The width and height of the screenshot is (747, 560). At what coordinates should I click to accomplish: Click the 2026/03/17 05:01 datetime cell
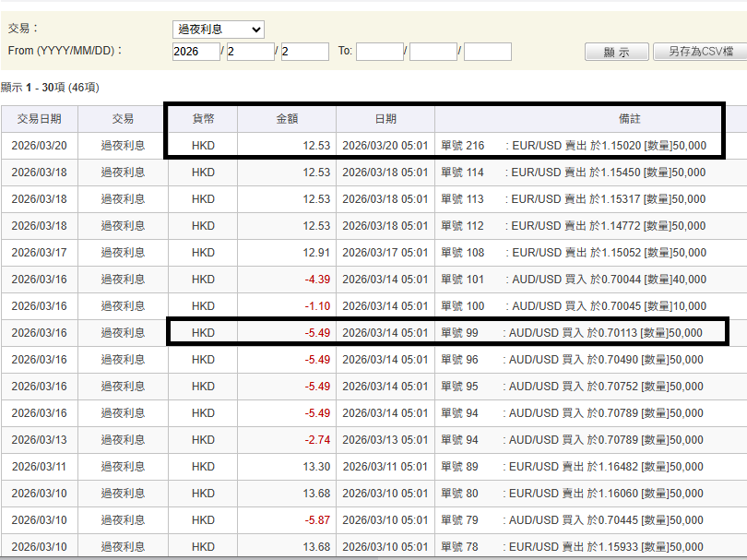pyautogui.click(x=385, y=253)
